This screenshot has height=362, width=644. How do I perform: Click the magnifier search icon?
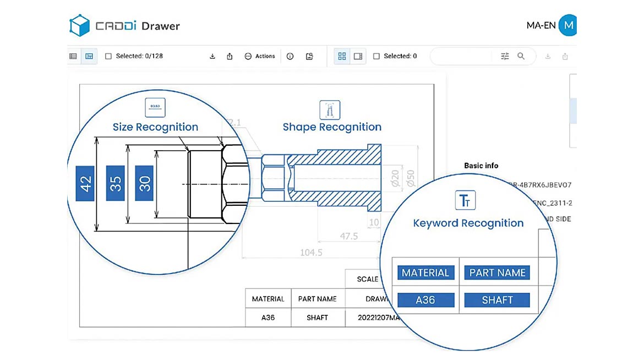pyautogui.click(x=521, y=56)
